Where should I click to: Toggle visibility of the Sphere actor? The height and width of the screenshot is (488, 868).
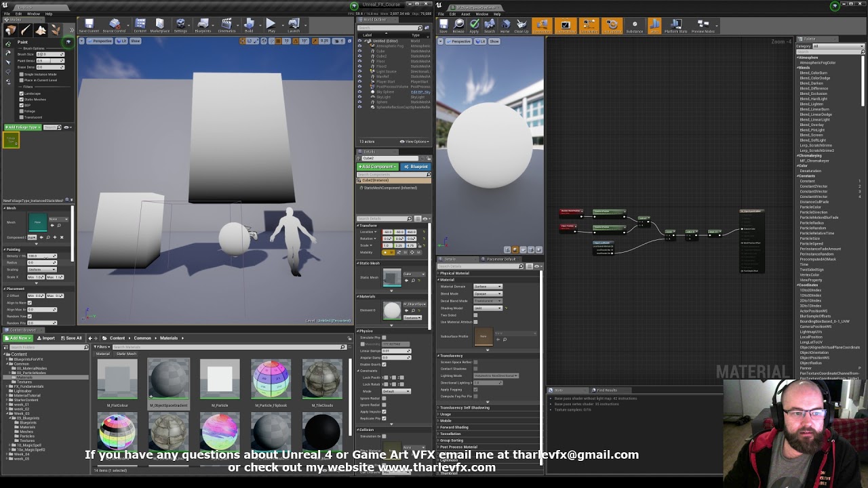pos(359,102)
